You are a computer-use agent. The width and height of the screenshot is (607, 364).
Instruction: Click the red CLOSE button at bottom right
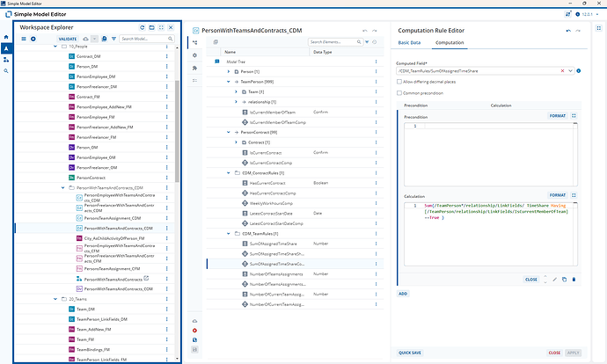[554, 353]
